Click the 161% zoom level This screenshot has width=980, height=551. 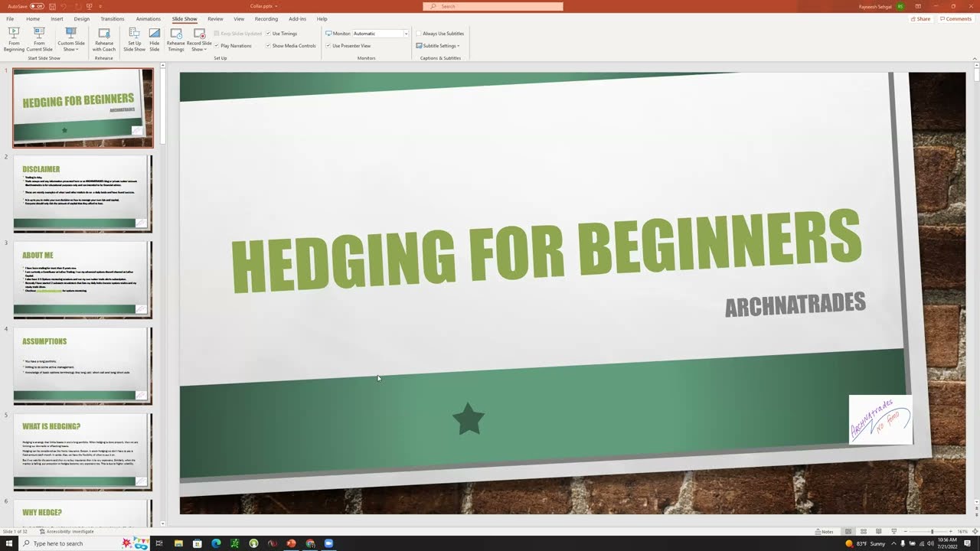point(963,531)
